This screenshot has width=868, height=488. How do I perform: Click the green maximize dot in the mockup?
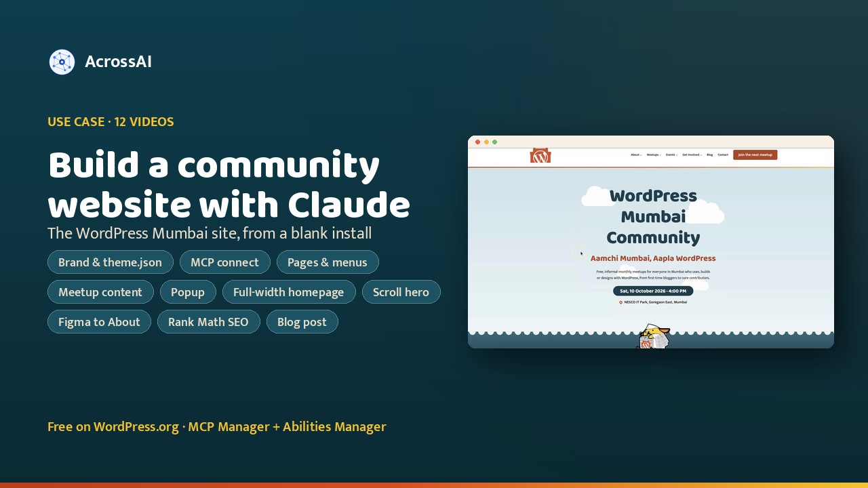pyautogui.click(x=495, y=142)
